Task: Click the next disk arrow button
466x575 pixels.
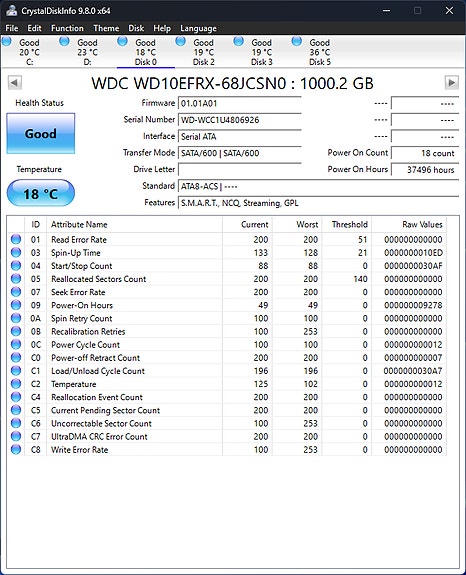Action: pyautogui.click(x=452, y=83)
